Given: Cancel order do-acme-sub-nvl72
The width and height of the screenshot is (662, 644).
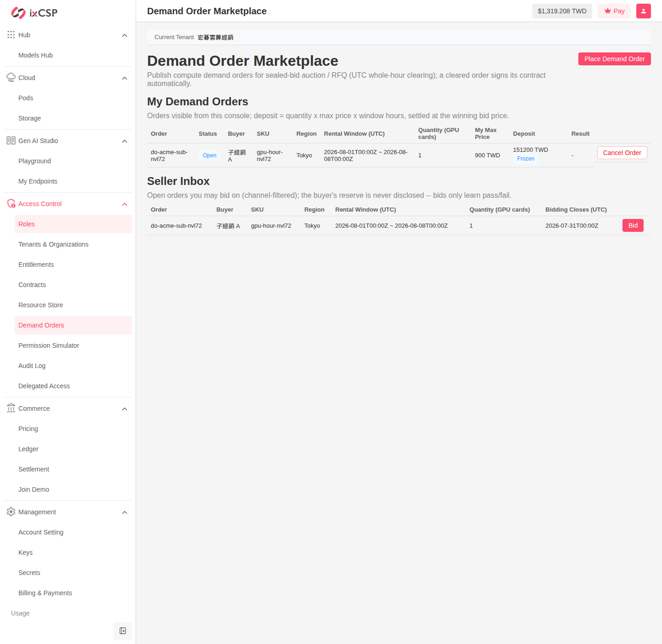Looking at the screenshot, I should click(x=622, y=153).
